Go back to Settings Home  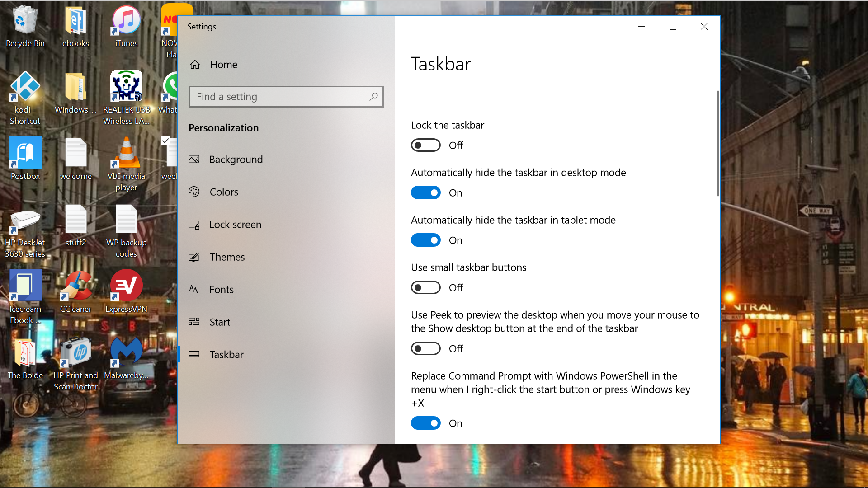[223, 64]
